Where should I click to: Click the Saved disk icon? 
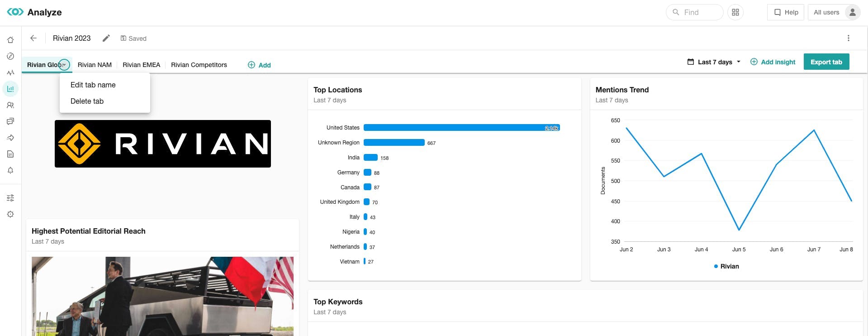click(123, 38)
